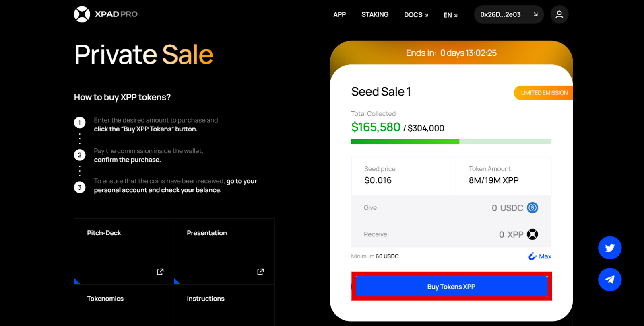Viewport: 644px width, 326px height.
Task: Click the XPP token icon
Action: pos(533,234)
